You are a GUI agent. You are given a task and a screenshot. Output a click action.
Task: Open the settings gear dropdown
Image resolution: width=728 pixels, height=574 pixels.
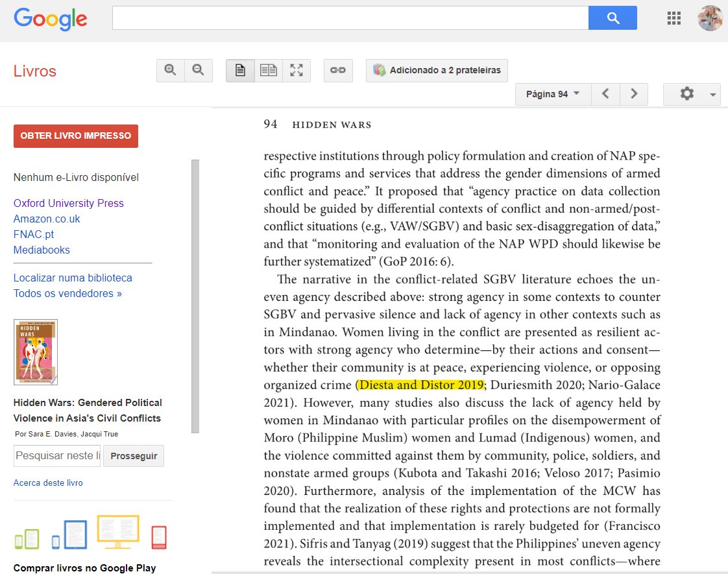692,94
